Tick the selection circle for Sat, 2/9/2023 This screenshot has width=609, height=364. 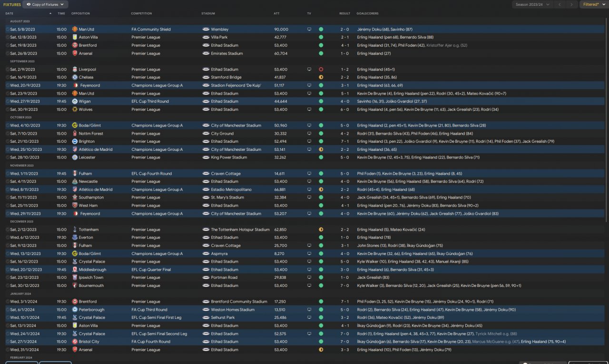pyautogui.click(x=8, y=69)
